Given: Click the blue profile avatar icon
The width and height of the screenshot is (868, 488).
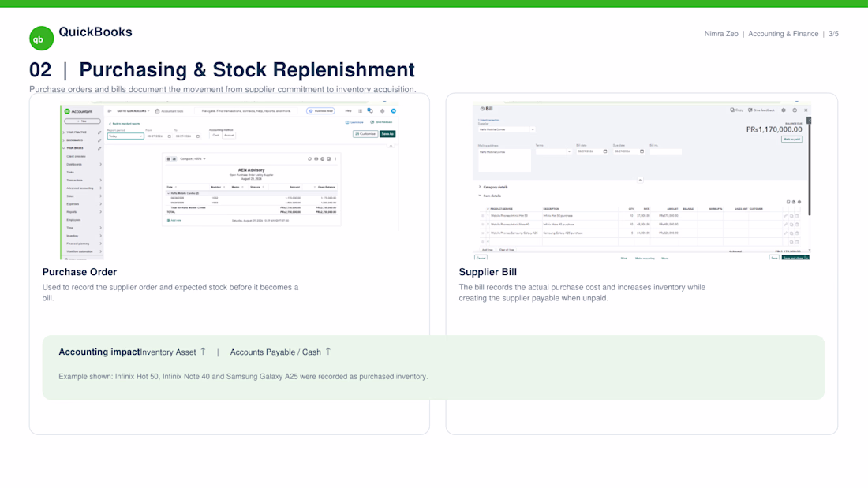Looking at the screenshot, I should pyautogui.click(x=394, y=110).
